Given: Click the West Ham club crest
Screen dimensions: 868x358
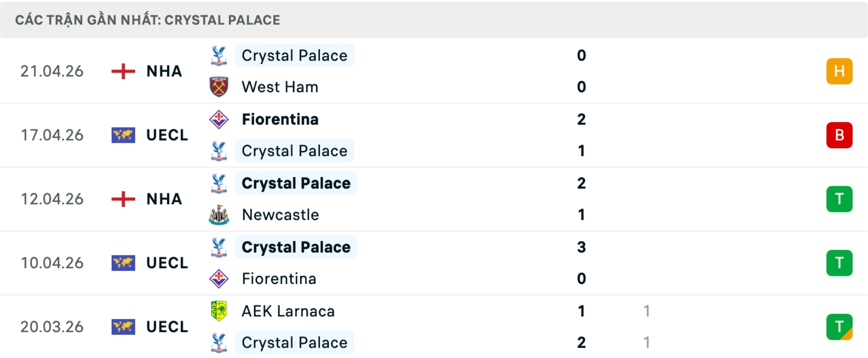Looking at the screenshot, I should (219, 87).
